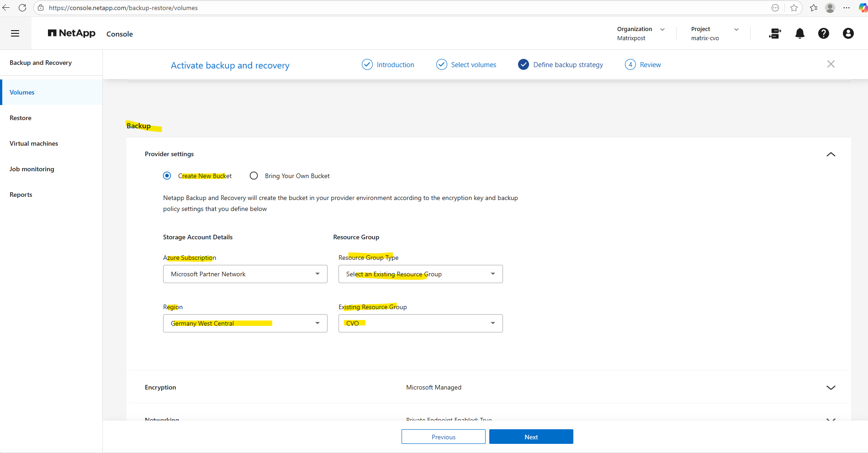Viewport: 868px width, 453px height.
Task: Open the Azure Subscription dropdown
Action: 245,274
